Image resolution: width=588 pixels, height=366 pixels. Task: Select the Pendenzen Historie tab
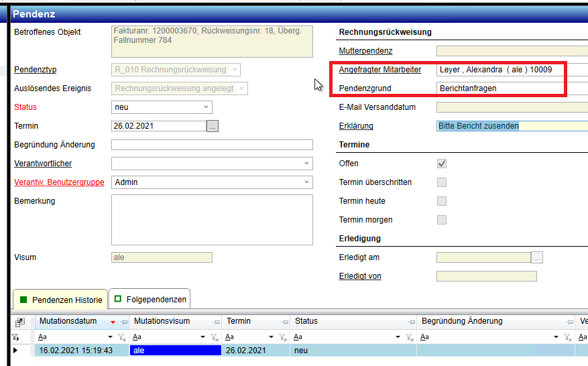pyautogui.click(x=60, y=299)
